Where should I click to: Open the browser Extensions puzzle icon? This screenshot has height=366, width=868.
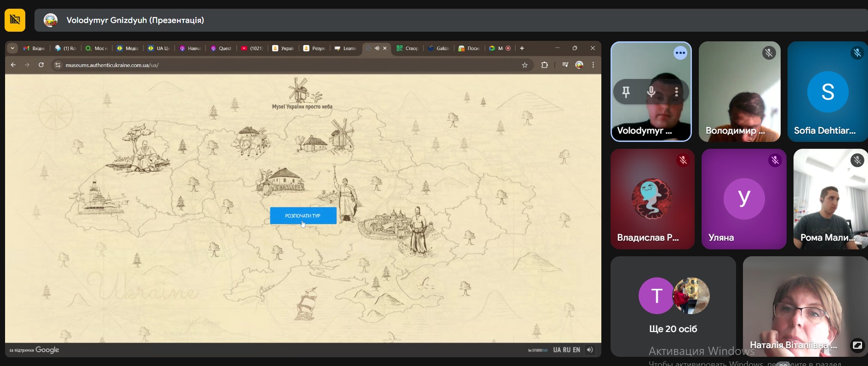coord(544,65)
